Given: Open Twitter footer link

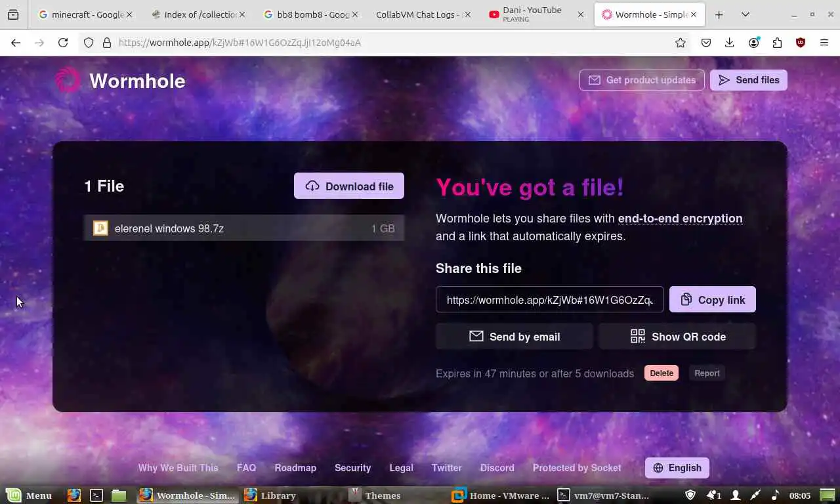Looking at the screenshot, I should point(447,468).
